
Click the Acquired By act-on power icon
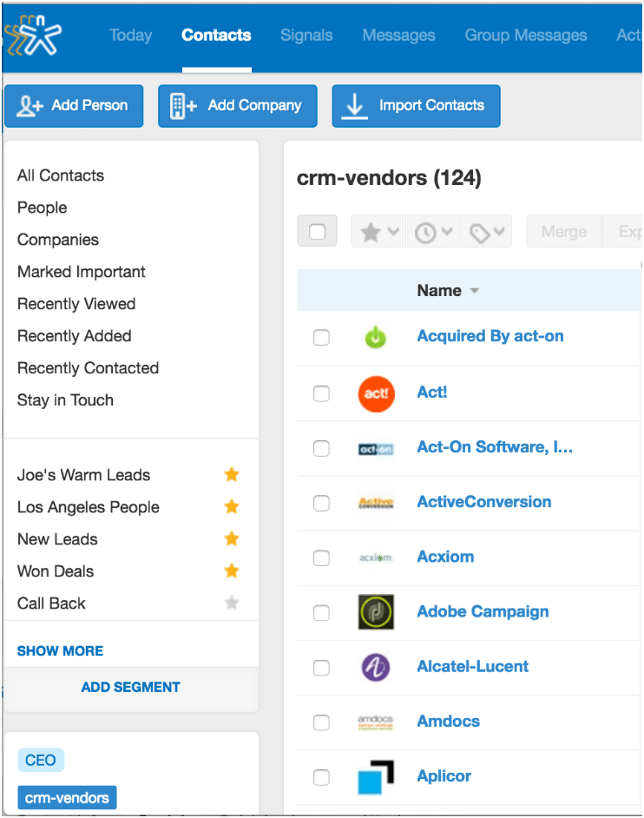point(376,337)
